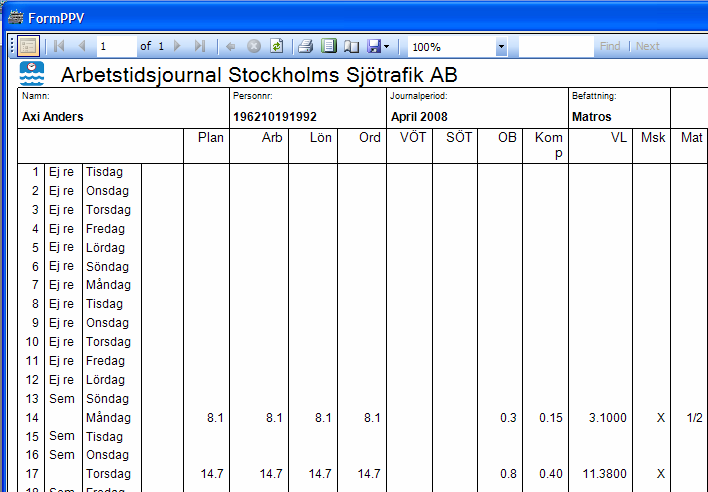708x492 pixels.
Task: Click the find text input box
Action: tap(556, 46)
